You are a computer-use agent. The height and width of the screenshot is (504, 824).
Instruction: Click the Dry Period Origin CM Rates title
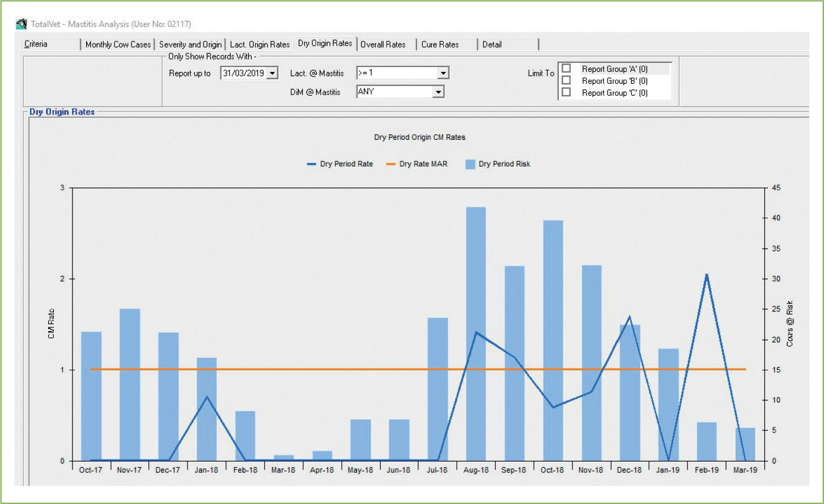tap(419, 137)
